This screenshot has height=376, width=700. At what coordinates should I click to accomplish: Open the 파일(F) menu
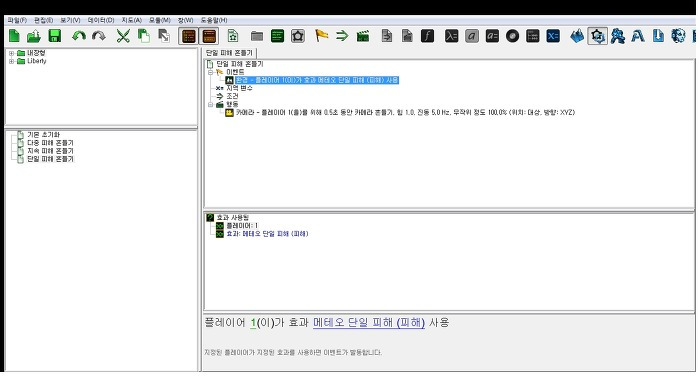[17, 20]
